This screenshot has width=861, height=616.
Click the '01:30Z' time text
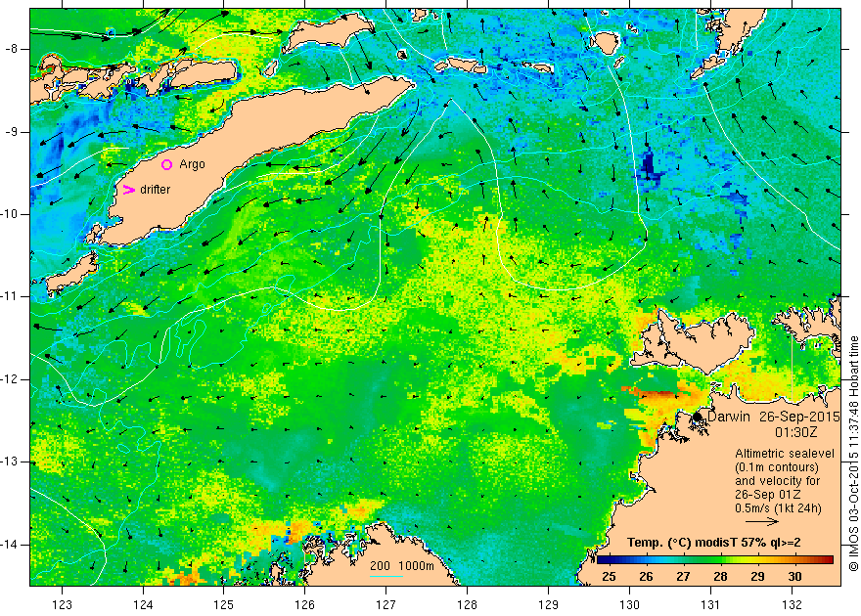coord(796,432)
